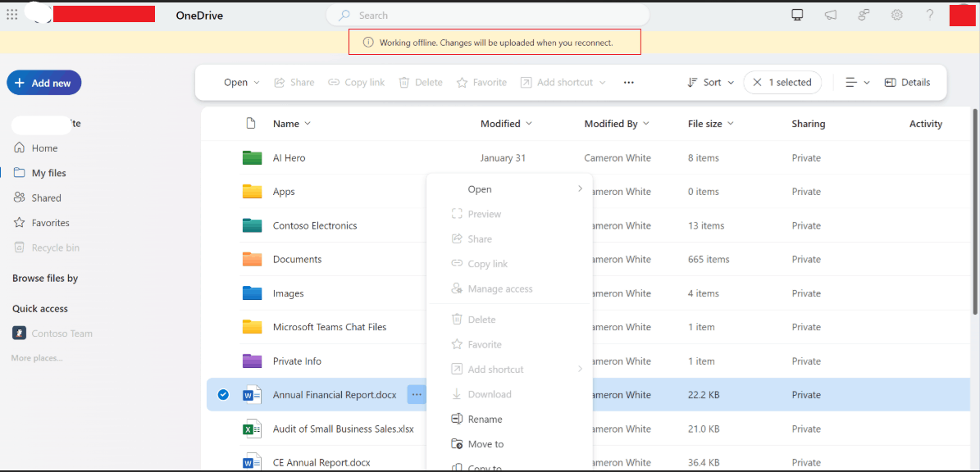The width and height of the screenshot is (980, 472).
Task: Open the Help question mark icon
Action: pos(929,15)
